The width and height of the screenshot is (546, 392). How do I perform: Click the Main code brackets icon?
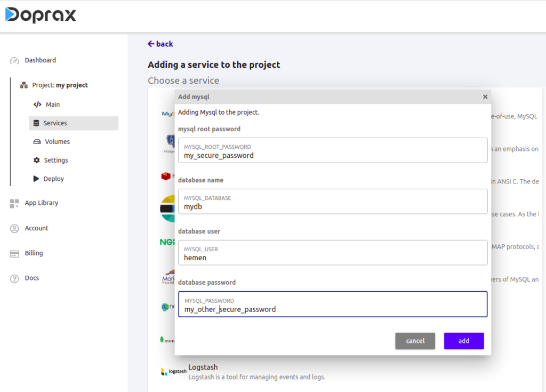pos(37,105)
